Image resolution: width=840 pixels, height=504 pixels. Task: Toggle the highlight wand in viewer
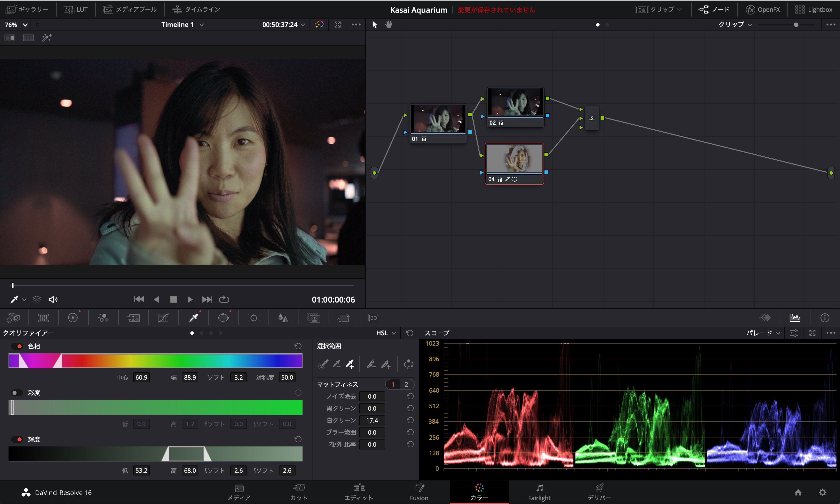click(47, 38)
